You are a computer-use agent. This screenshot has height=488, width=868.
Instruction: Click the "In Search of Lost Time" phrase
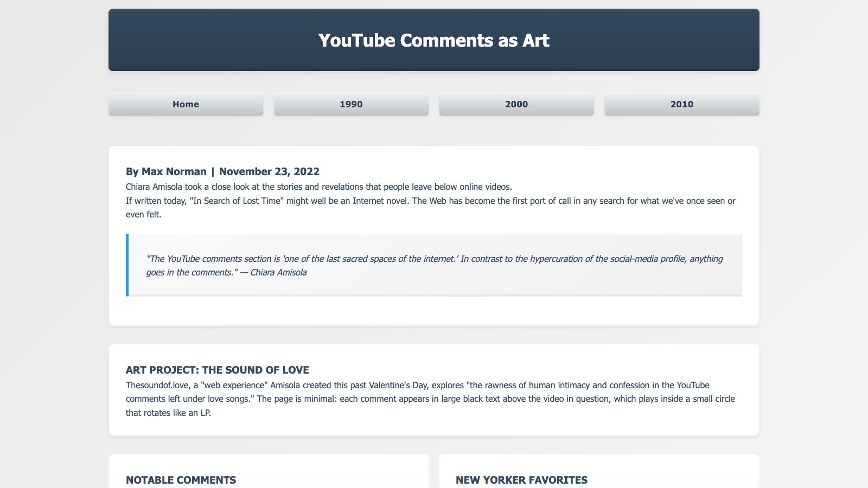point(237,201)
